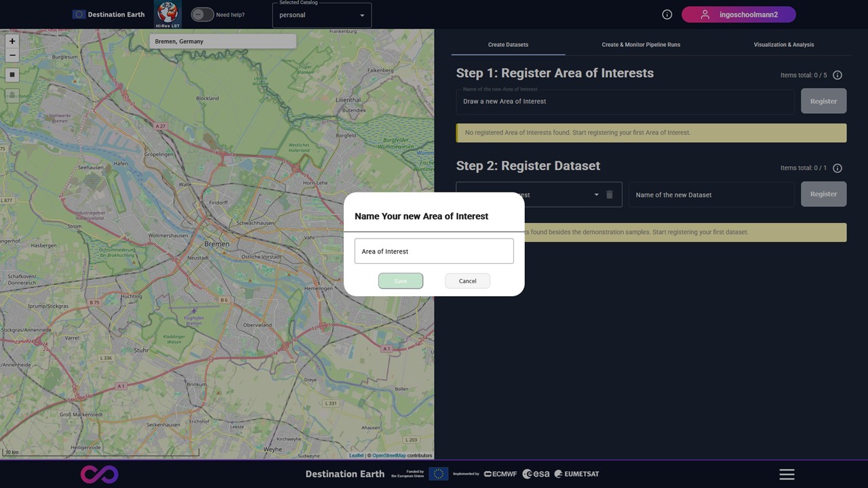Show info for Step 1 items total

click(837, 75)
